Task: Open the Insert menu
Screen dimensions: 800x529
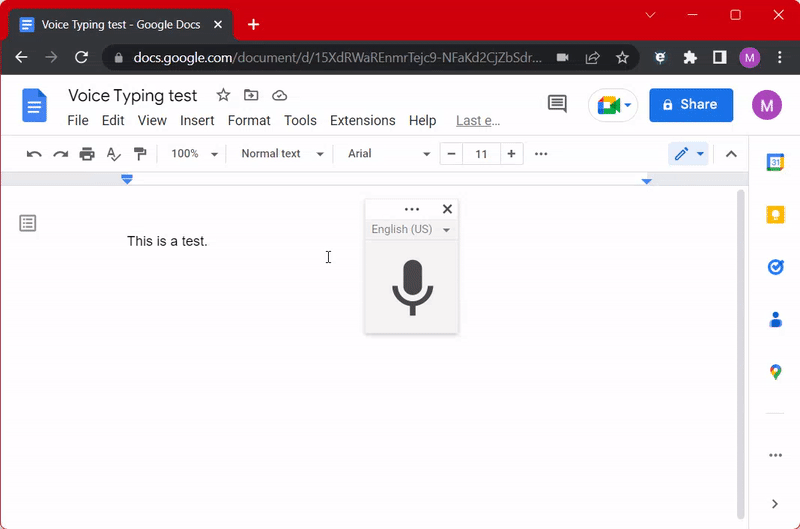Action: (x=197, y=120)
